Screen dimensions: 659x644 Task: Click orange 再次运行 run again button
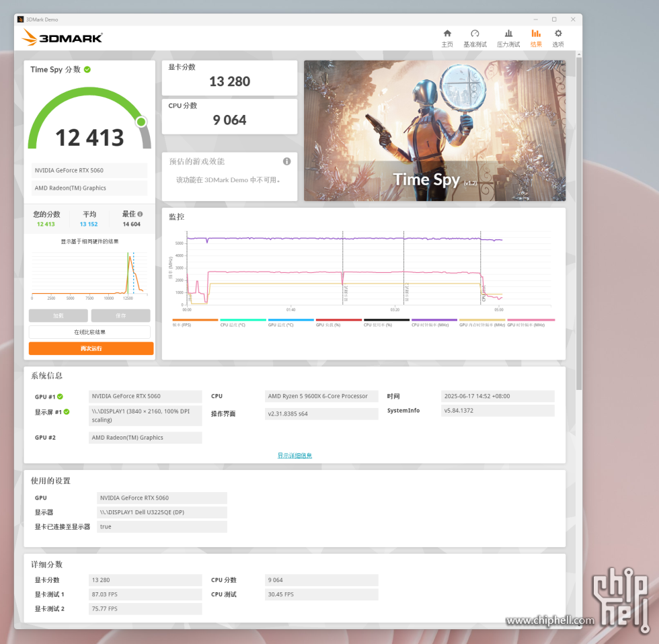91,348
